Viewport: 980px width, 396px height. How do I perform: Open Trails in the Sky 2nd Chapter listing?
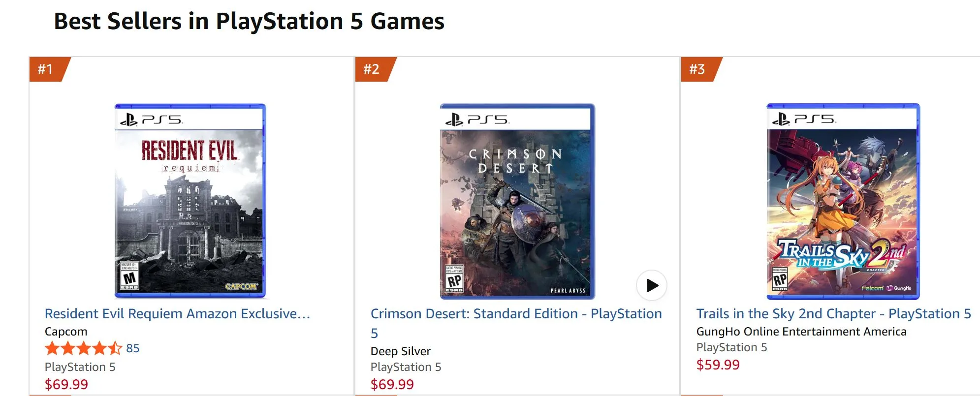pyautogui.click(x=832, y=313)
